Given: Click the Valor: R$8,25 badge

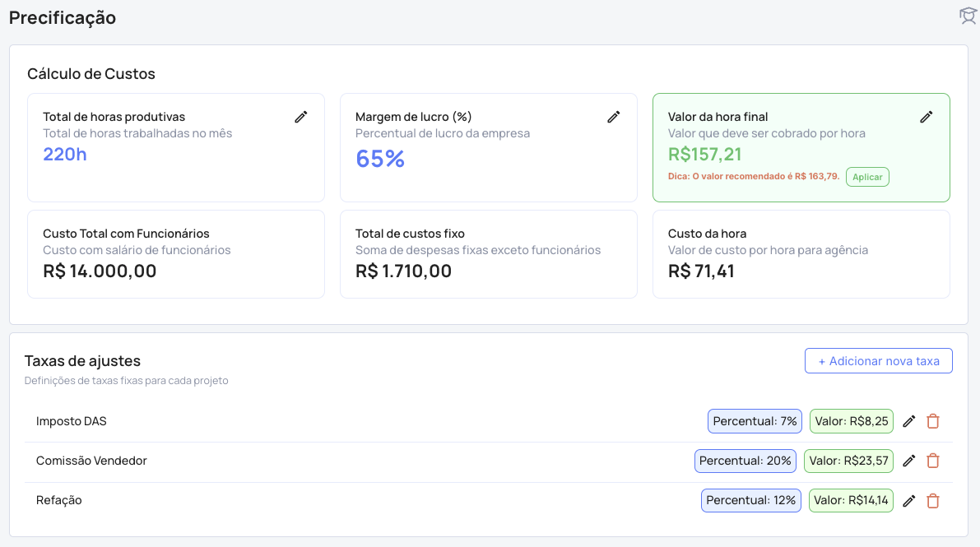Looking at the screenshot, I should point(852,421).
